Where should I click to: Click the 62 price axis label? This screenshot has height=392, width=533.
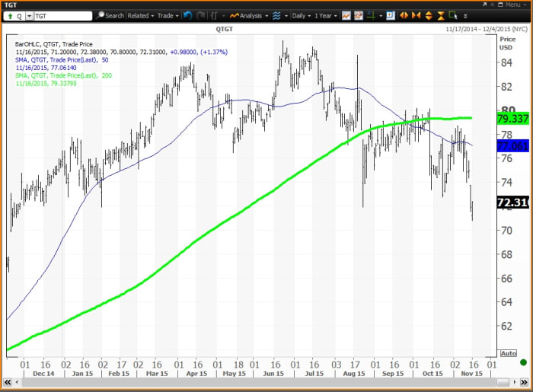coord(506,326)
